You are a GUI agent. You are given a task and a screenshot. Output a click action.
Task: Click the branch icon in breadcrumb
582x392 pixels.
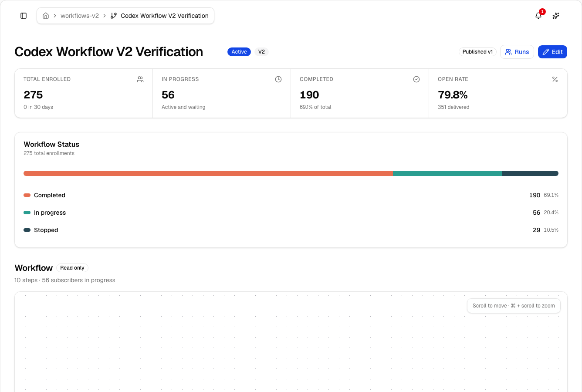pos(114,16)
